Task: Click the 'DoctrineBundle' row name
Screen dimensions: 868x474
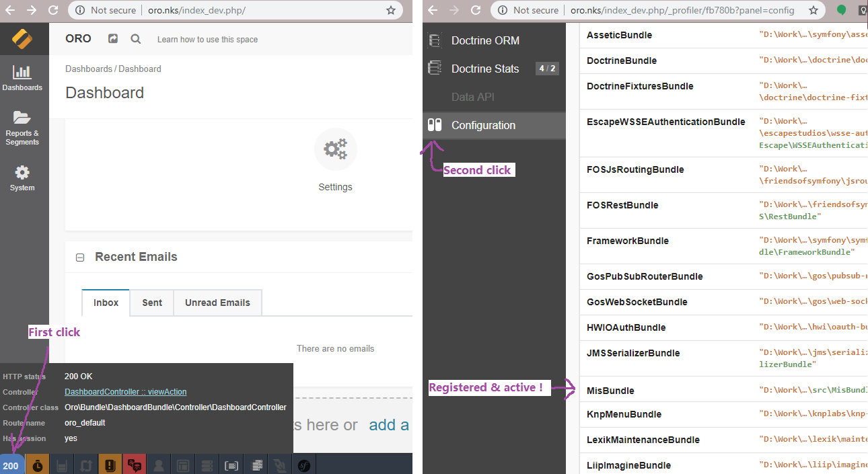Action: (x=622, y=61)
